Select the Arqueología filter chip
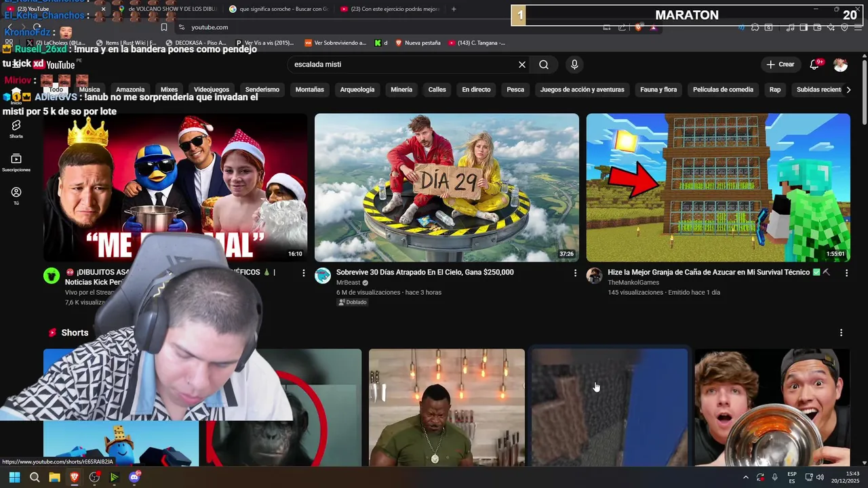The height and width of the screenshot is (488, 868). click(x=357, y=89)
